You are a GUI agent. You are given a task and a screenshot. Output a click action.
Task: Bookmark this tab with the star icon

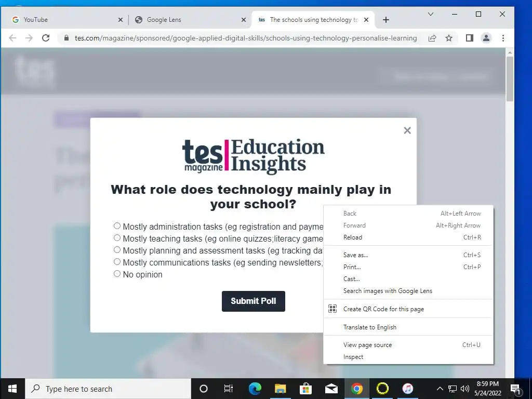click(449, 38)
